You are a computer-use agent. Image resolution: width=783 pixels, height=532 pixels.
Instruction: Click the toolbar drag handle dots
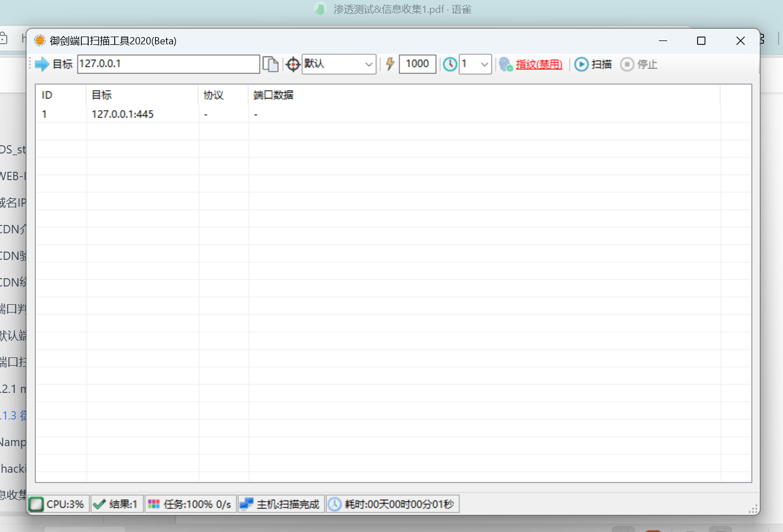pyautogui.click(x=30, y=64)
